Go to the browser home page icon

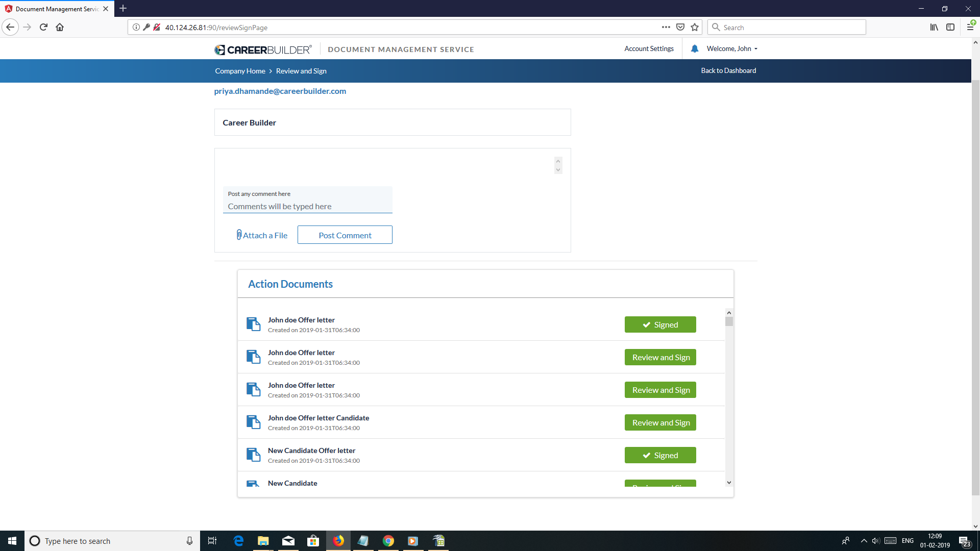pos(60,27)
